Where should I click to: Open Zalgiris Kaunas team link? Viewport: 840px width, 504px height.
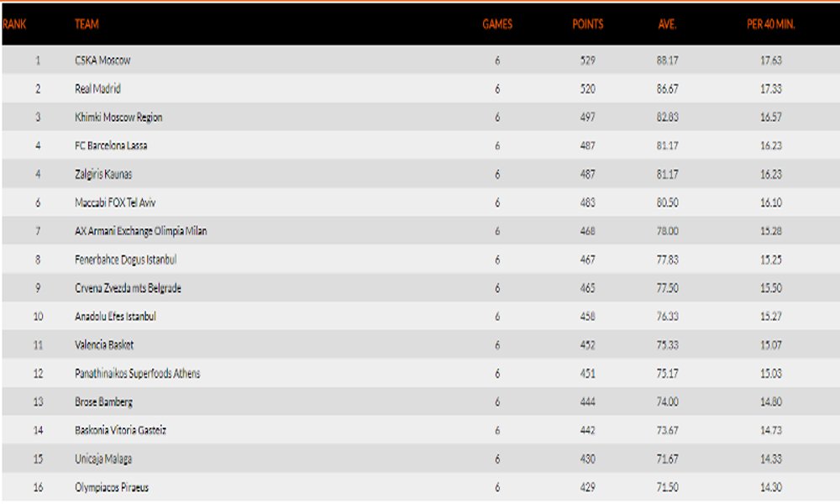(x=103, y=175)
